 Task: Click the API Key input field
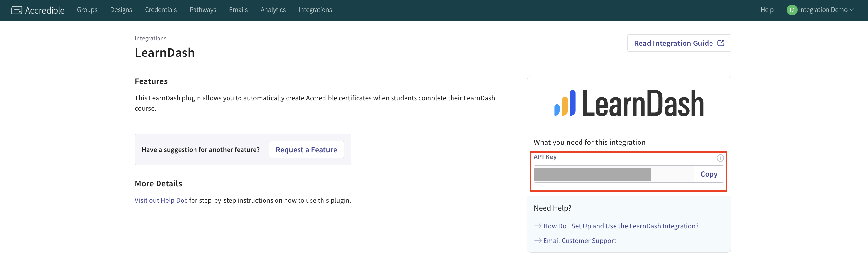[x=614, y=174]
